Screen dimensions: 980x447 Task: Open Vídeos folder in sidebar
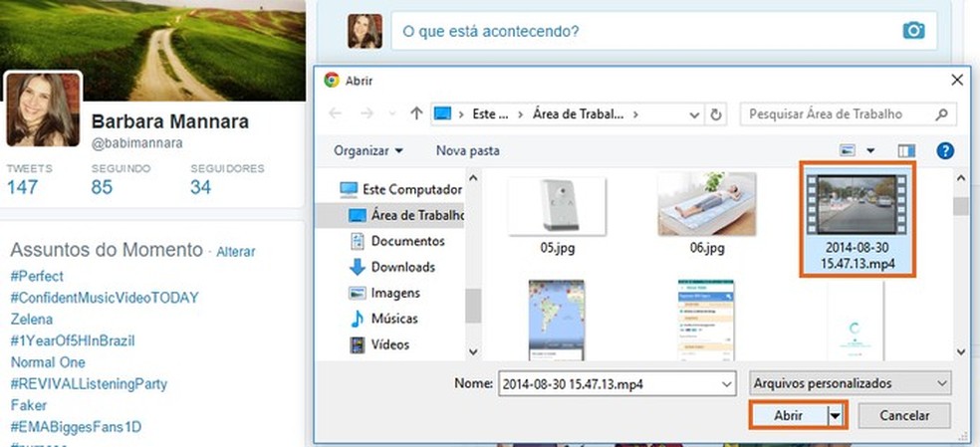pos(379,344)
